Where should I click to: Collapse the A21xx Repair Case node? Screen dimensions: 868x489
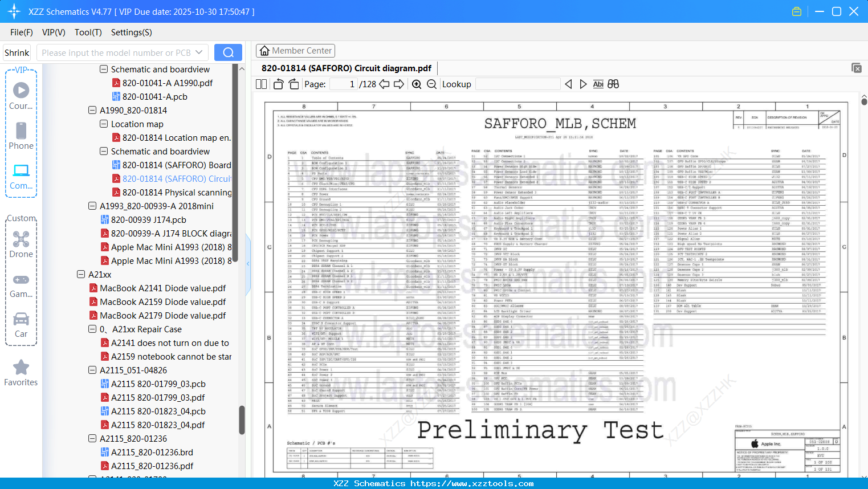click(92, 329)
